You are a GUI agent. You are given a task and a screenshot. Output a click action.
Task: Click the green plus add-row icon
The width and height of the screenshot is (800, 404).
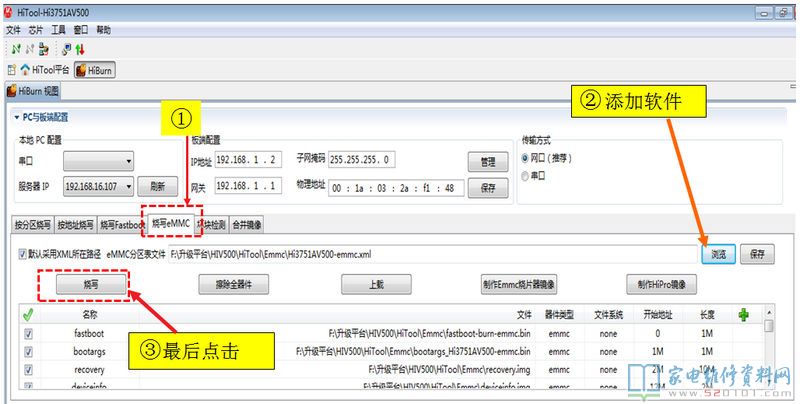pos(743,315)
